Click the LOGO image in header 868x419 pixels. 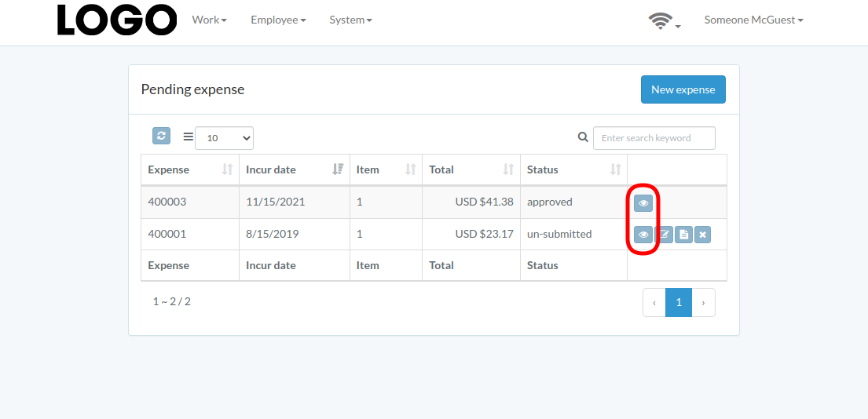coord(117,20)
